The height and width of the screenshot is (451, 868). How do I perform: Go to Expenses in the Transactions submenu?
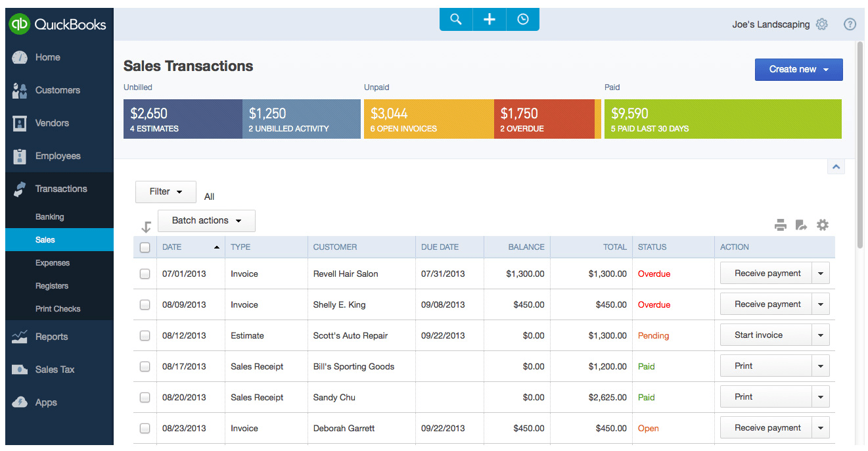(x=53, y=263)
